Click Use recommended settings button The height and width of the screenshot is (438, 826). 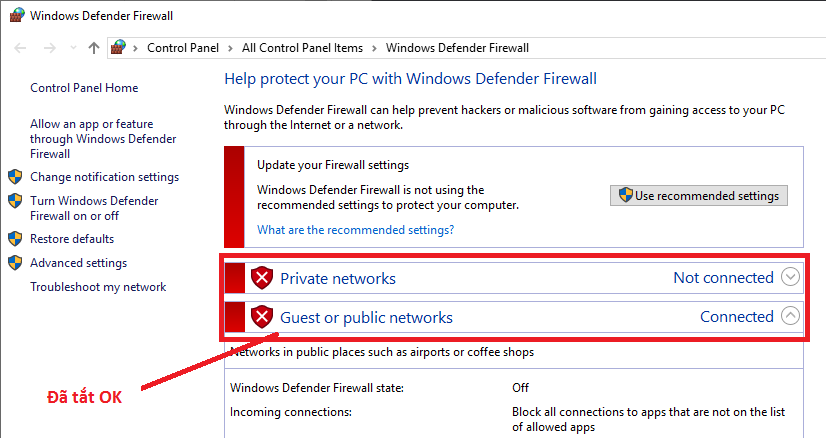pos(699,196)
